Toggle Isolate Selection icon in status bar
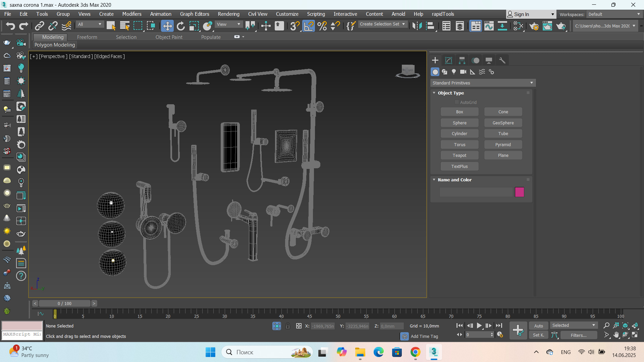Image resolution: width=644 pixels, height=362 pixels. tap(277, 326)
